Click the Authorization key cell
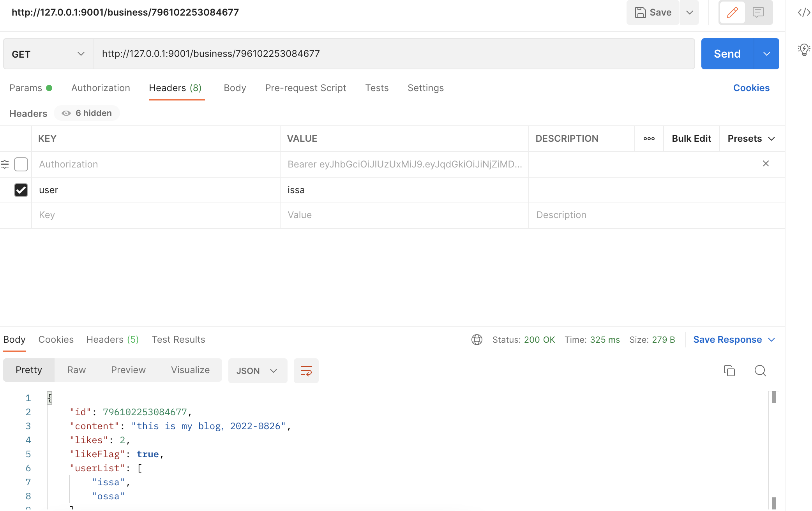This screenshot has width=812, height=511. (156, 164)
